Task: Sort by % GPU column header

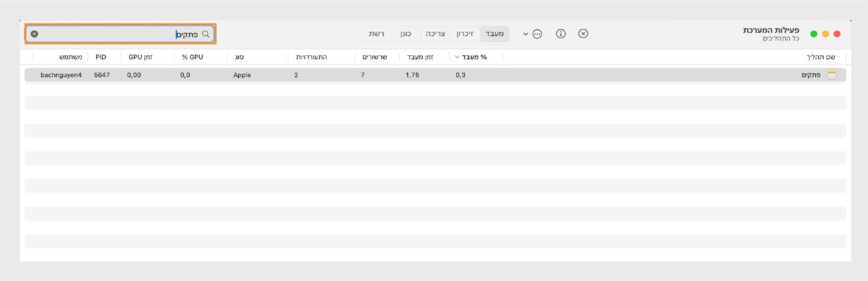Action: [x=193, y=57]
